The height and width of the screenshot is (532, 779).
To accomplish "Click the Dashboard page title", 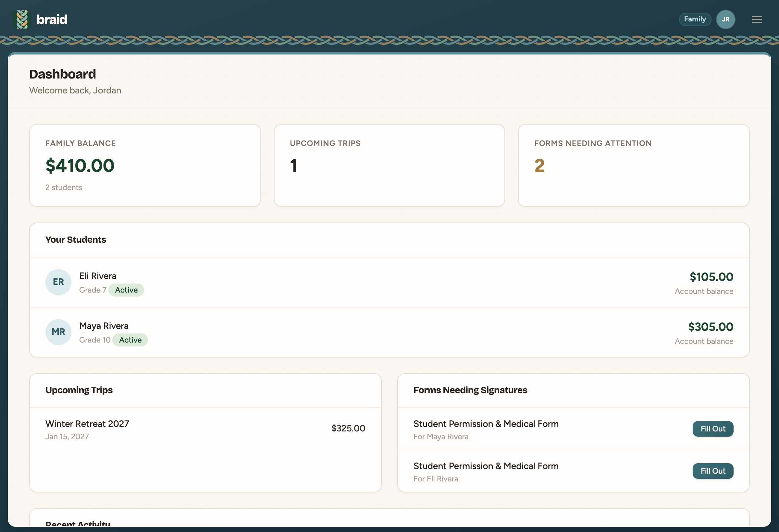I will tap(62, 74).
